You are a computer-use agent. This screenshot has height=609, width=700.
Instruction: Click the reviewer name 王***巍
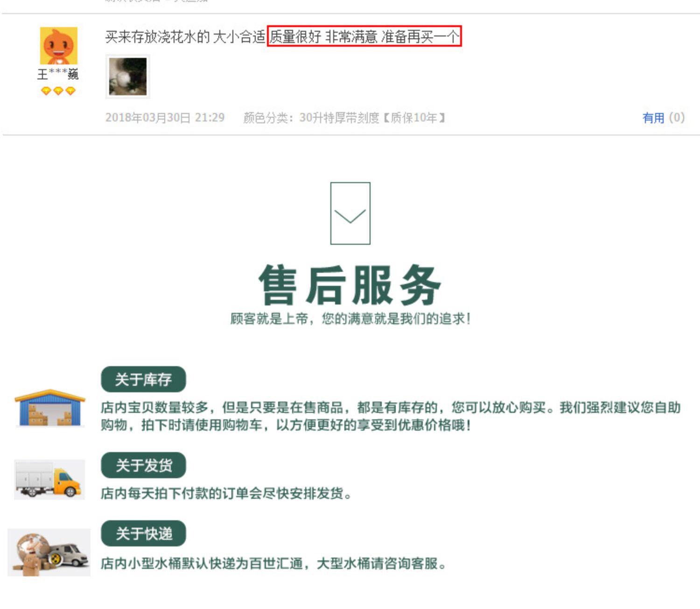pyautogui.click(x=58, y=74)
